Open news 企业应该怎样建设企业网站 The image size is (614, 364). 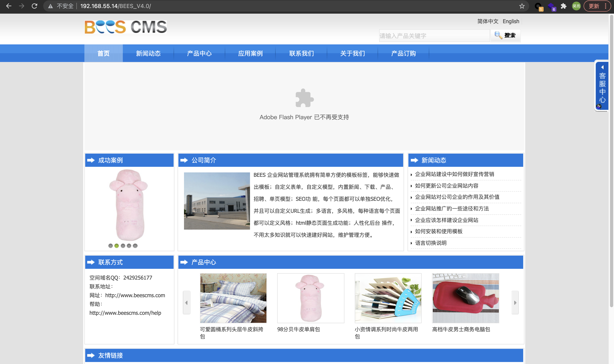(x=447, y=220)
